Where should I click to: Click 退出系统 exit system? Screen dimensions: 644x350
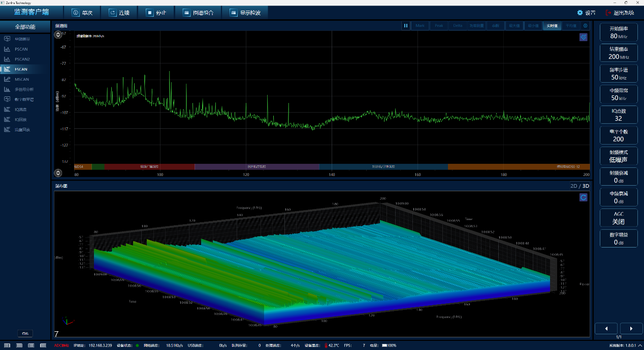point(620,13)
